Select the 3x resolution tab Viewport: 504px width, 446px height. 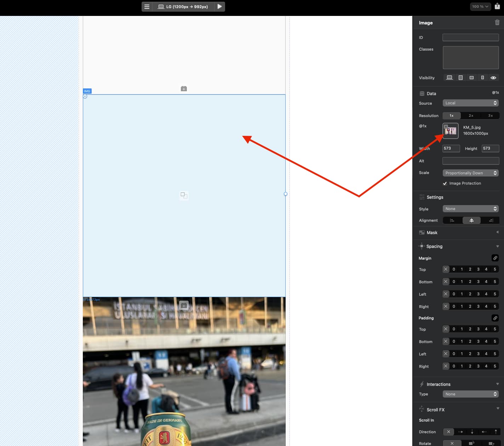(490, 116)
